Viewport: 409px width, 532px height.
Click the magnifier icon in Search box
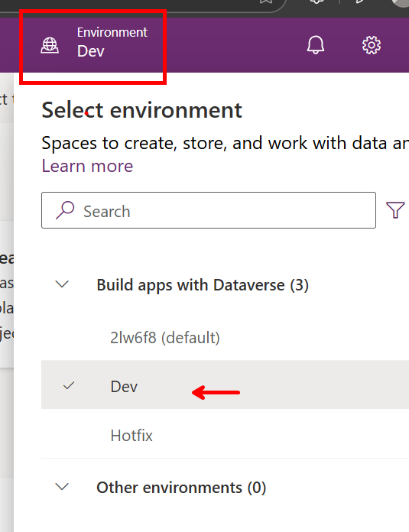tap(65, 210)
